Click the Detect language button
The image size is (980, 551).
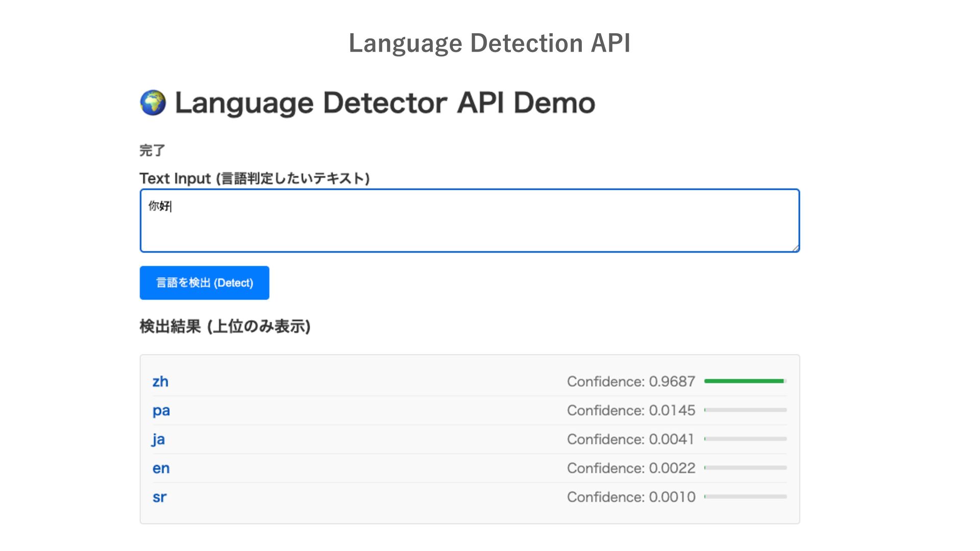pos(204,283)
